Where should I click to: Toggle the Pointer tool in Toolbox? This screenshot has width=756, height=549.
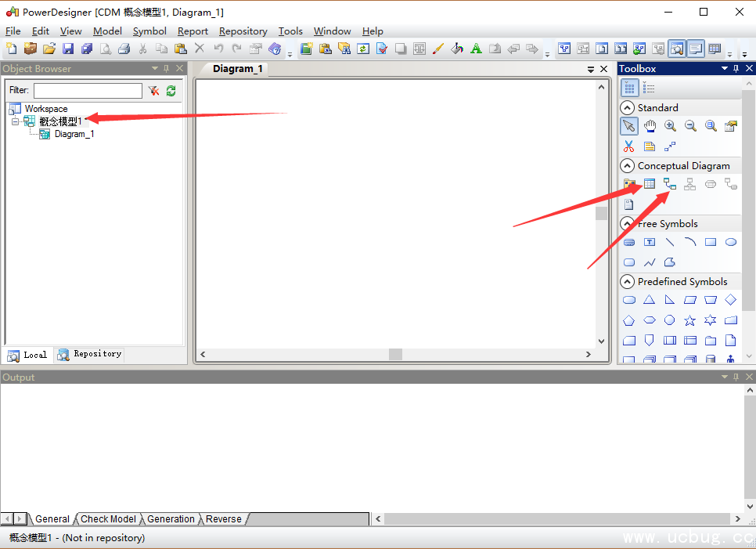(629, 126)
